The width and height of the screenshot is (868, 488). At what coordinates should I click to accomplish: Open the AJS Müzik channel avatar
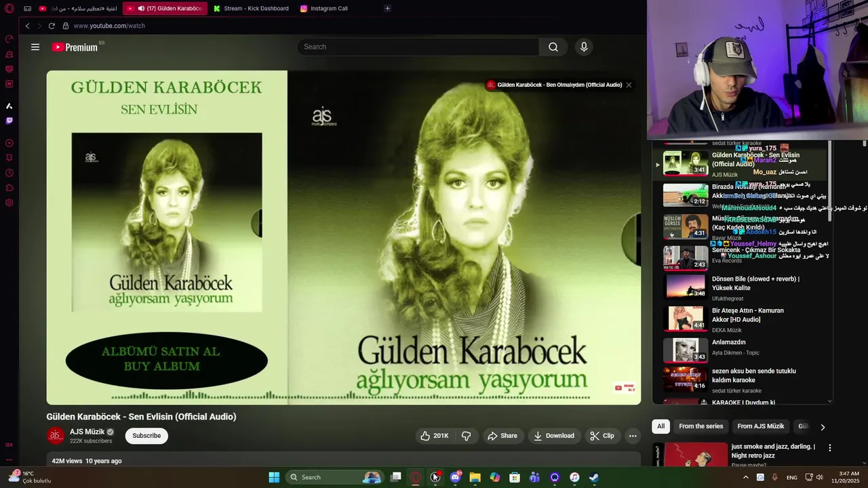point(56,436)
